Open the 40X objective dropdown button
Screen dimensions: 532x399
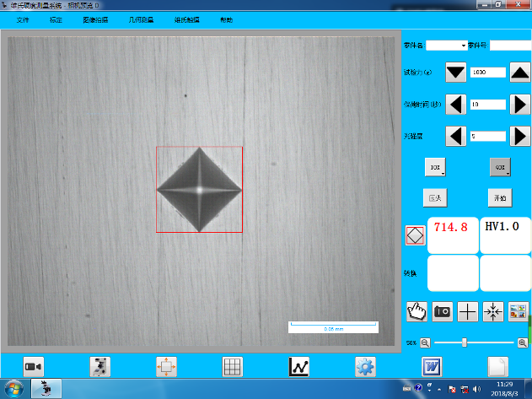(501, 168)
